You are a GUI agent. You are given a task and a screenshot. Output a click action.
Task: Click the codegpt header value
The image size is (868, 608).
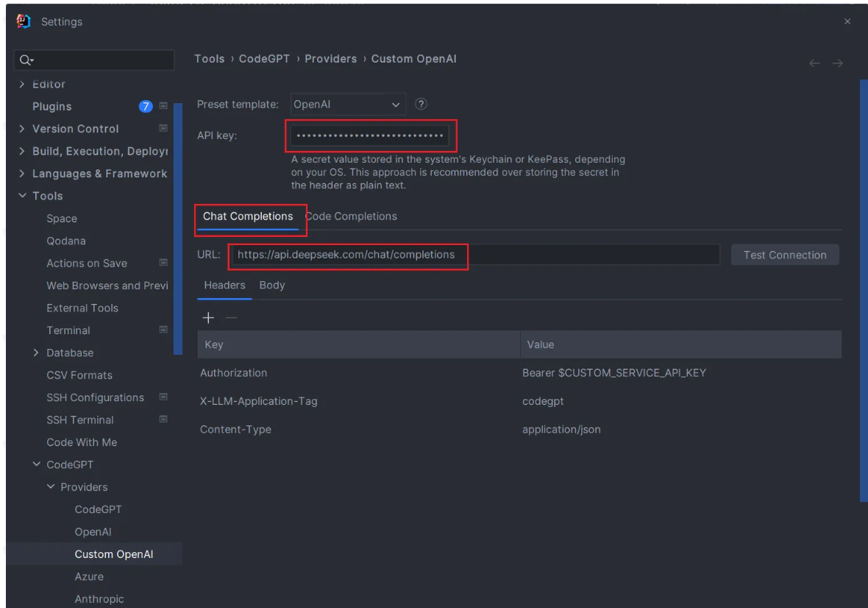click(543, 401)
